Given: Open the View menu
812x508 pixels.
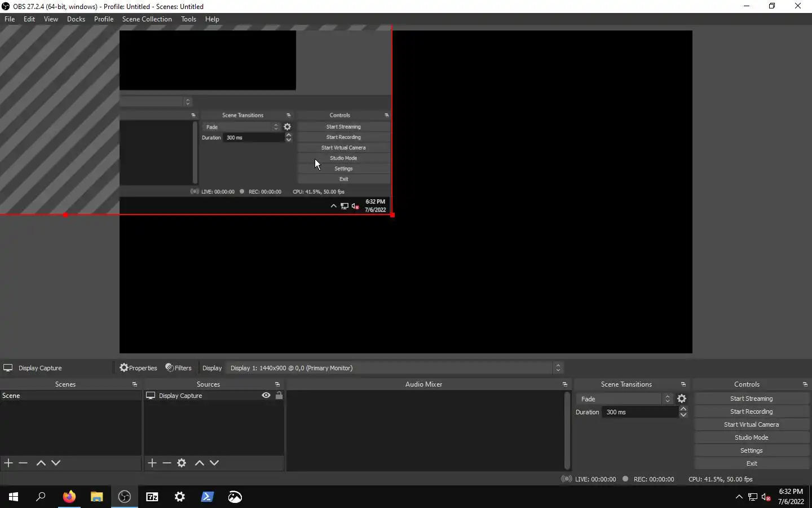Looking at the screenshot, I should coord(51,19).
